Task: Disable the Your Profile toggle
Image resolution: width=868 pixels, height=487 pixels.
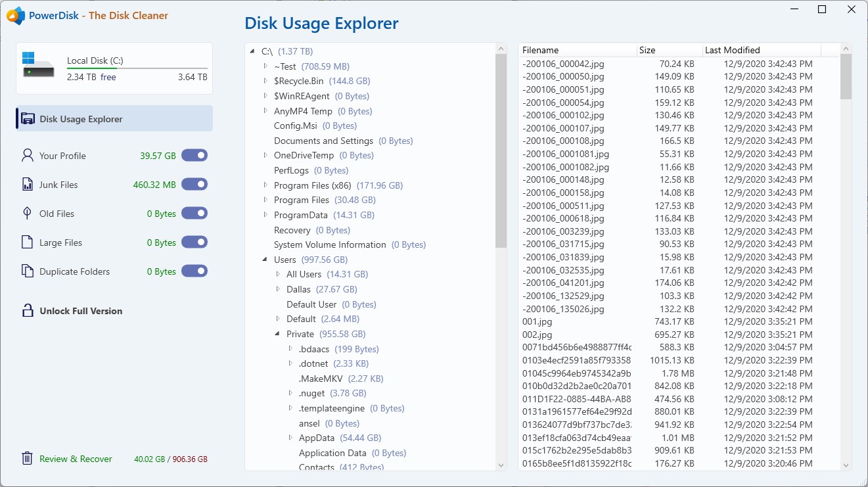Action: point(194,156)
